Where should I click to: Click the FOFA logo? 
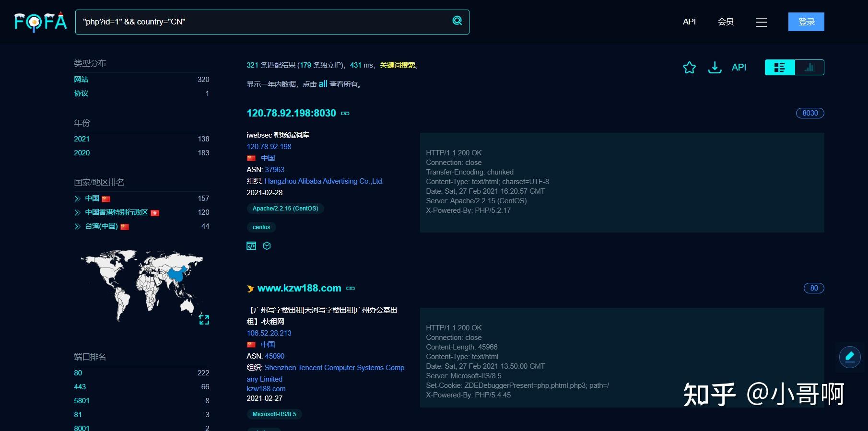40,22
